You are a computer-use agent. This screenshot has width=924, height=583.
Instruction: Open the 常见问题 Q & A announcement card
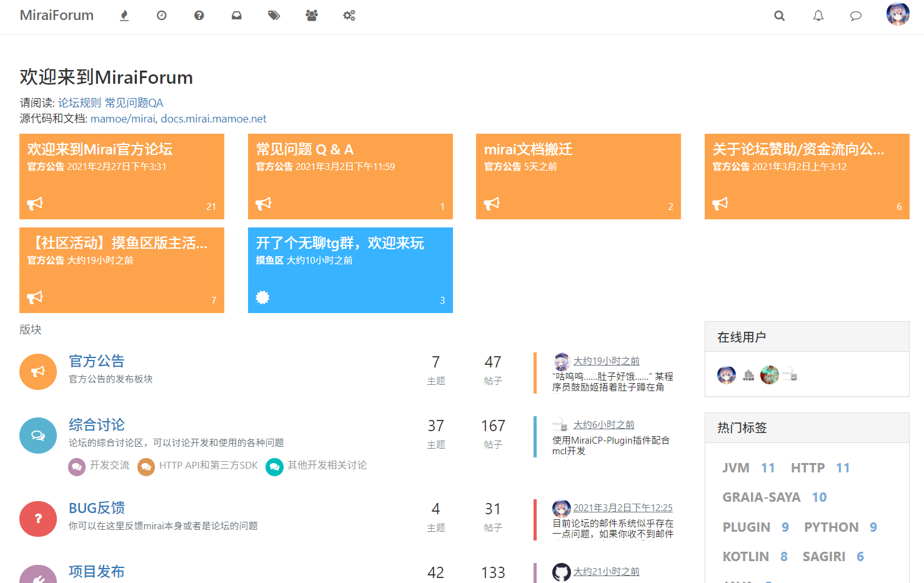click(x=350, y=176)
